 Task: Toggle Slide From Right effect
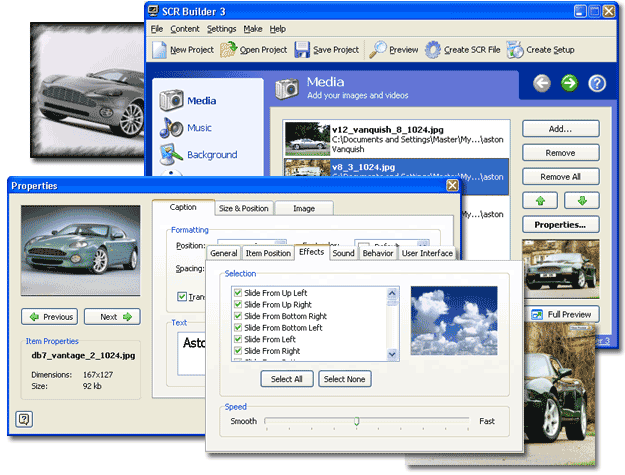pos(238,351)
